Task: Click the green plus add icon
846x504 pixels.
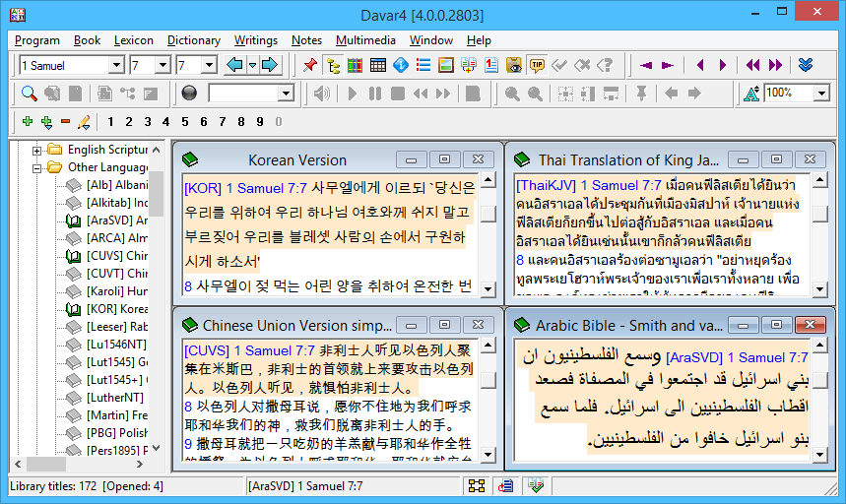Action: (x=28, y=122)
